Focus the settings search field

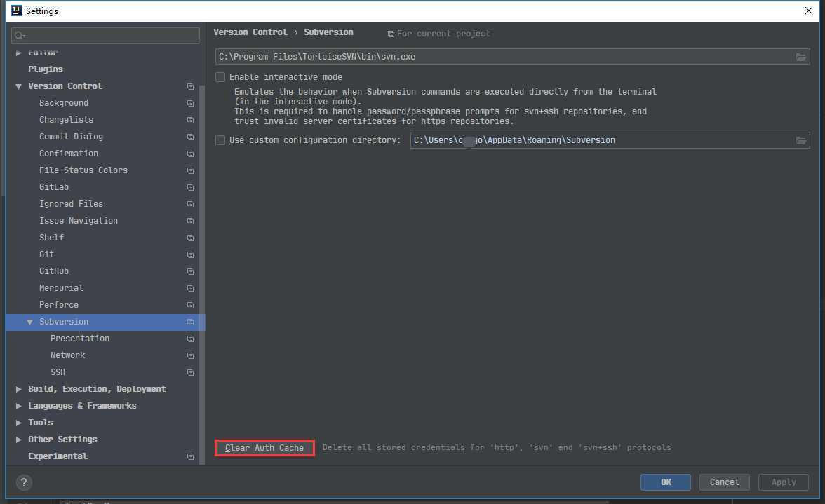[x=105, y=36]
